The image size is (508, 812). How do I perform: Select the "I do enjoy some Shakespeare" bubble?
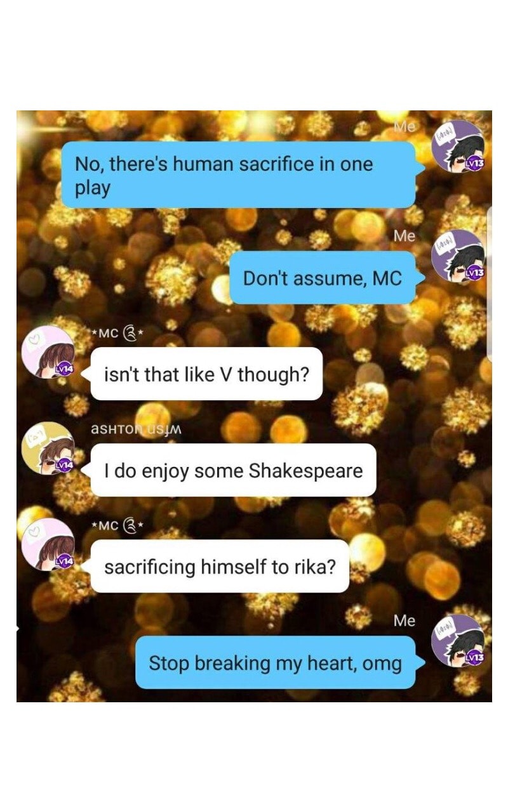tap(233, 470)
